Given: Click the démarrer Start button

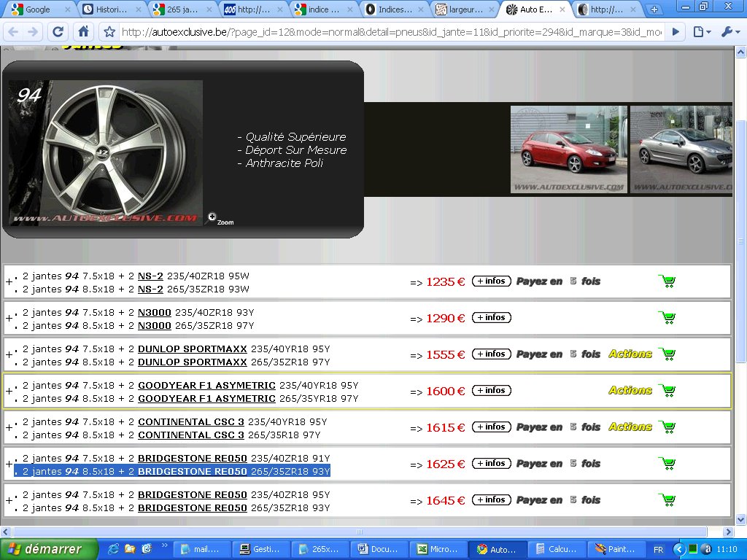Looking at the screenshot, I should [x=49, y=549].
